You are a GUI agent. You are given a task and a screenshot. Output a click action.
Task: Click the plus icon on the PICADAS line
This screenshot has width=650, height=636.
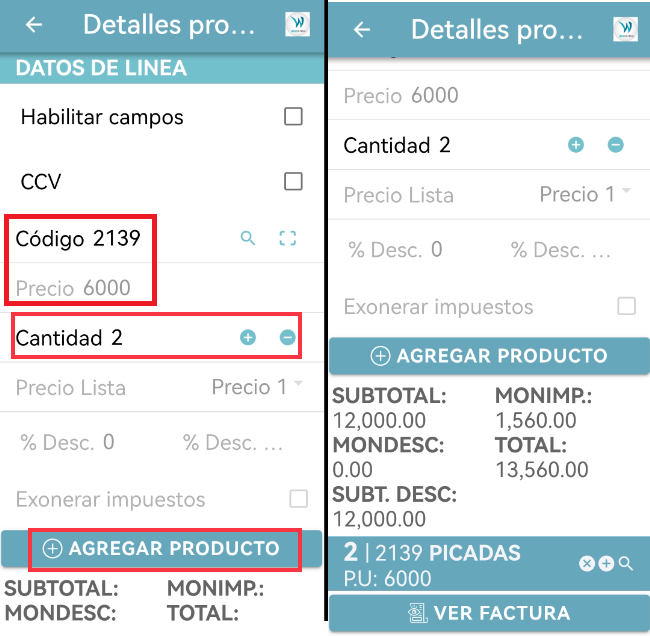point(606,564)
